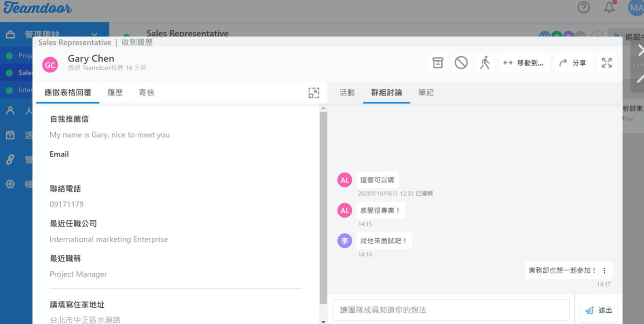Image resolution: width=644 pixels, height=324 pixels.
Task: Click International marketing Enterprise text
Action: (x=109, y=239)
